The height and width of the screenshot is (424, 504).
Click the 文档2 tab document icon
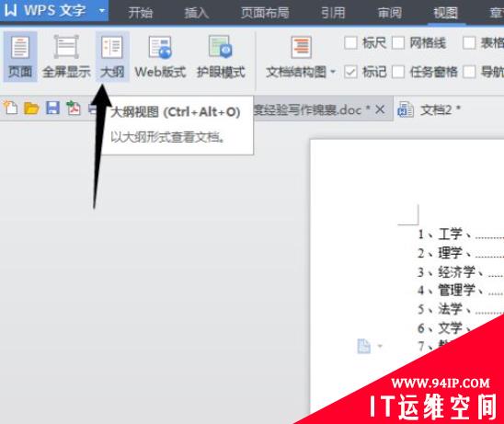[406, 110]
